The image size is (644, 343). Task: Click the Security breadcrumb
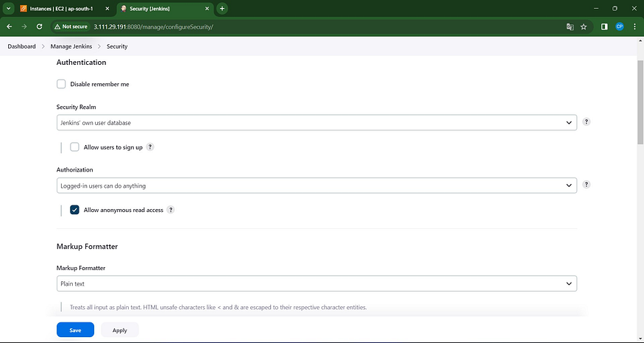[117, 46]
